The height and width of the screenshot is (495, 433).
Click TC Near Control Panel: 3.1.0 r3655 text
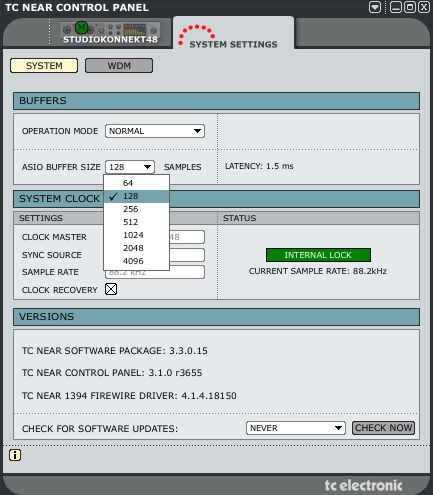pos(112,373)
